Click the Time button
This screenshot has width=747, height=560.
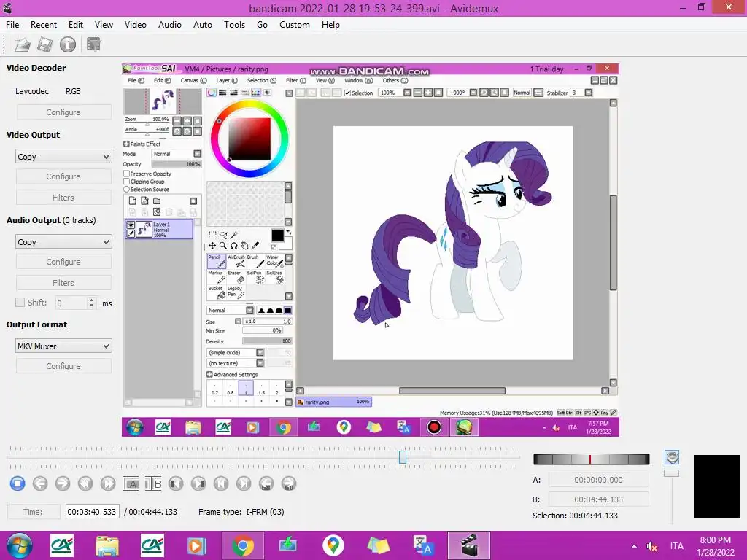(33, 512)
